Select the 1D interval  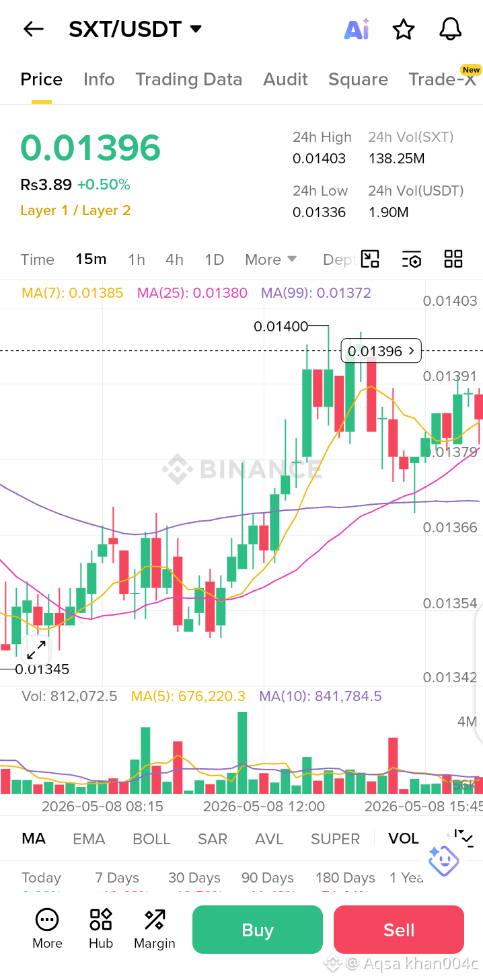pyautogui.click(x=214, y=259)
